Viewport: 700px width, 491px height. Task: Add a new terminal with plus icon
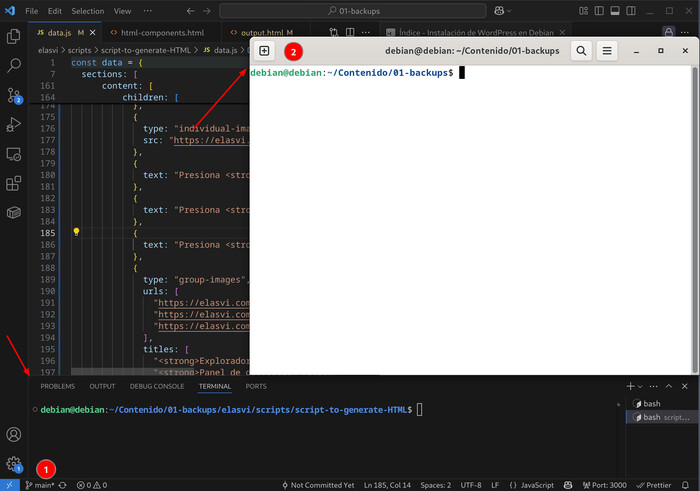tap(630, 386)
